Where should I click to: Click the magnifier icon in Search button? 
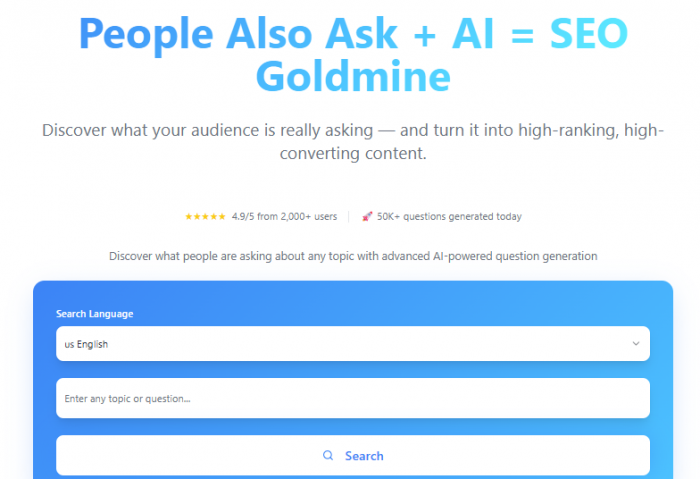point(328,456)
